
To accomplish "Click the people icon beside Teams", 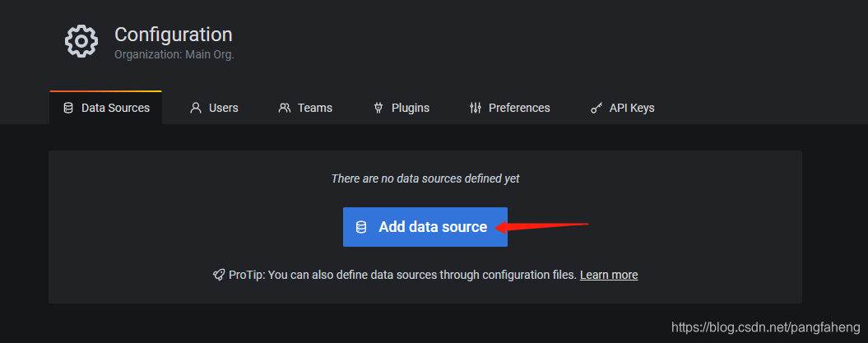I will [x=285, y=108].
